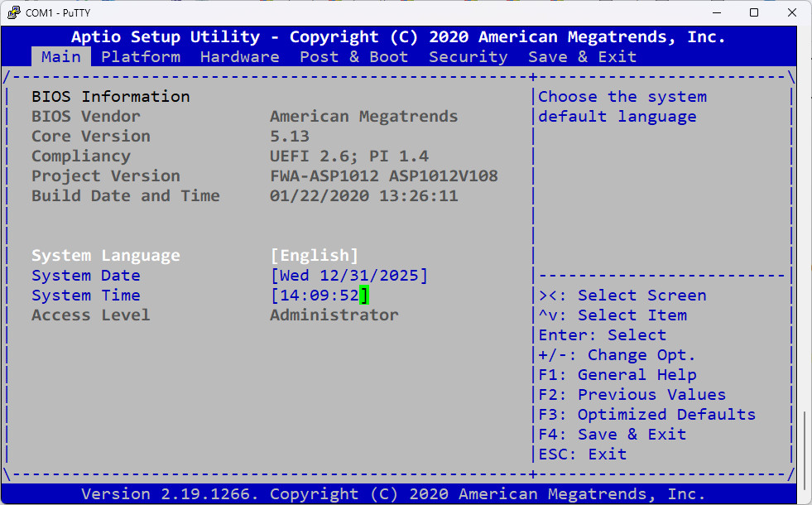Click the time field 14:09:52

(x=320, y=296)
